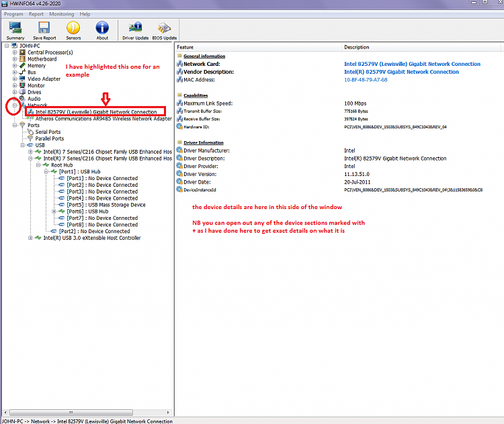Open the Report menu
Image resolution: width=504 pixels, height=424 pixels.
[36, 14]
